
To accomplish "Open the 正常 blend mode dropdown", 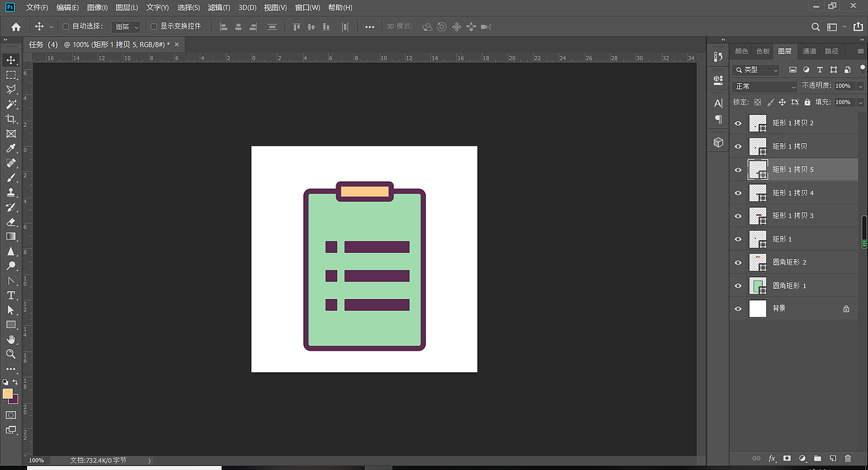I will pyautogui.click(x=766, y=86).
